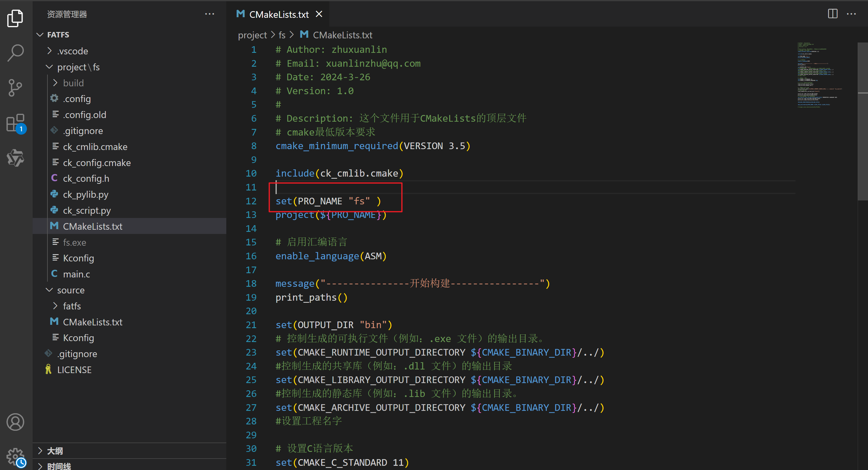Click the code minimap preview
The image size is (868, 470).
pos(819,75)
